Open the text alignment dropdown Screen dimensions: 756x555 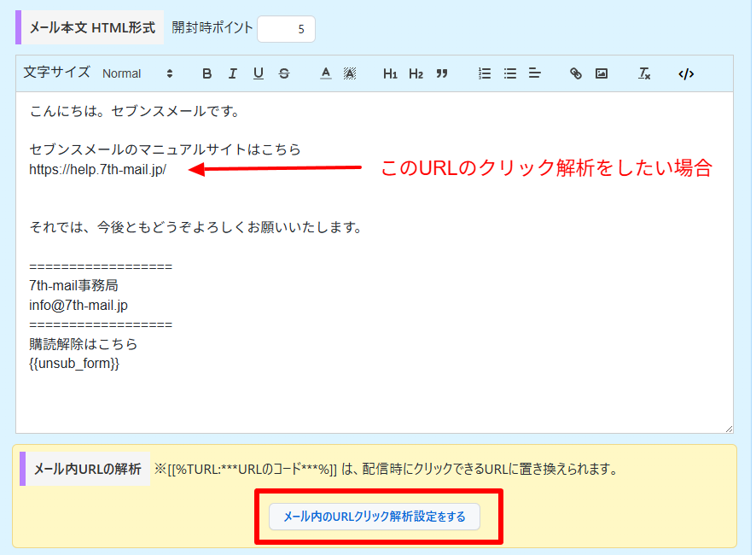535,73
